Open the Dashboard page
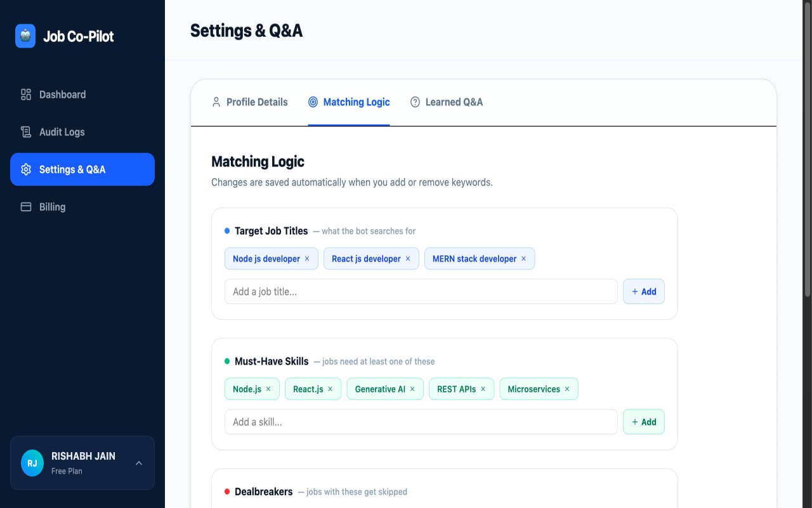Screen dimensions: 812x508 (82, 95)
